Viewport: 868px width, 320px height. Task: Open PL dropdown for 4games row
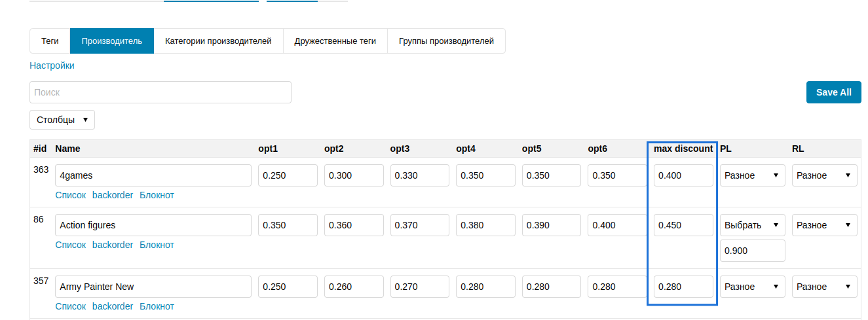pyautogui.click(x=752, y=175)
